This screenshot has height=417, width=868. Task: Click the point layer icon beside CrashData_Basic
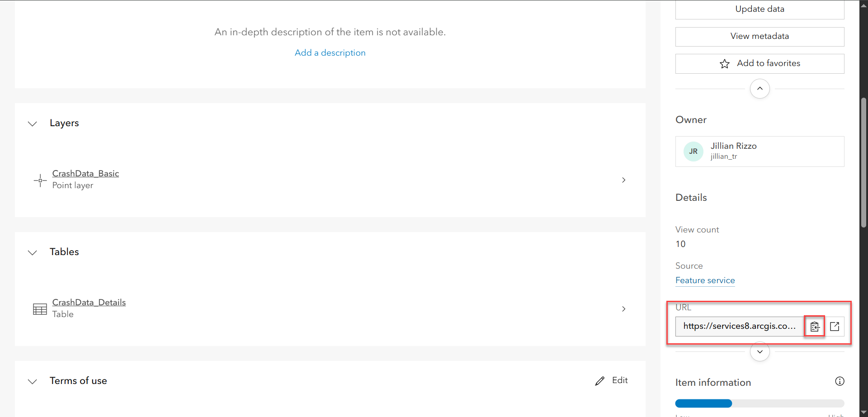click(40, 180)
